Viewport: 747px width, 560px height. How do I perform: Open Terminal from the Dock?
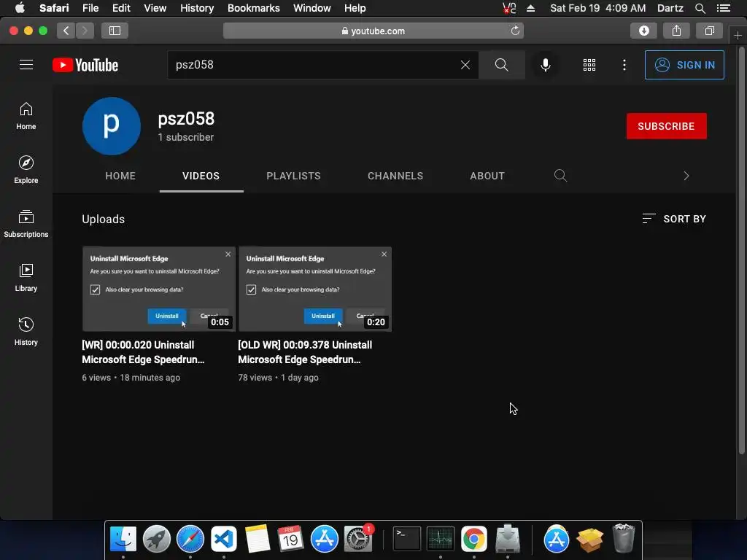406,539
